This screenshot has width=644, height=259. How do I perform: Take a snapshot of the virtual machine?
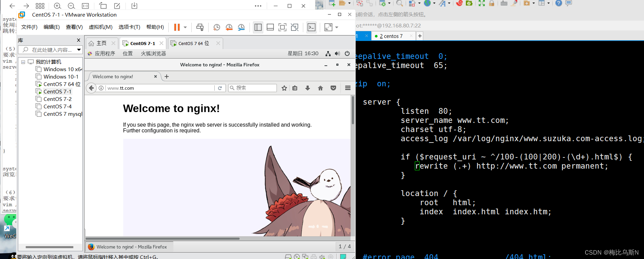pos(217,27)
